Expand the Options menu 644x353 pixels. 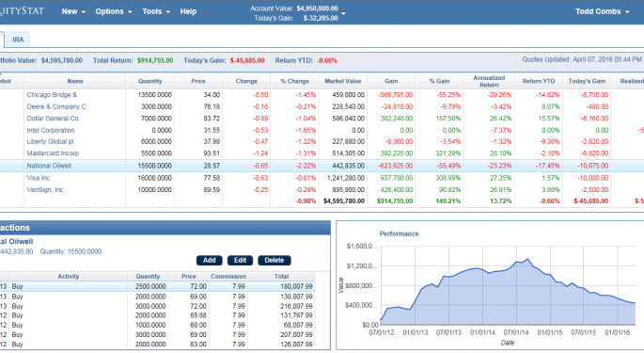(x=114, y=11)
